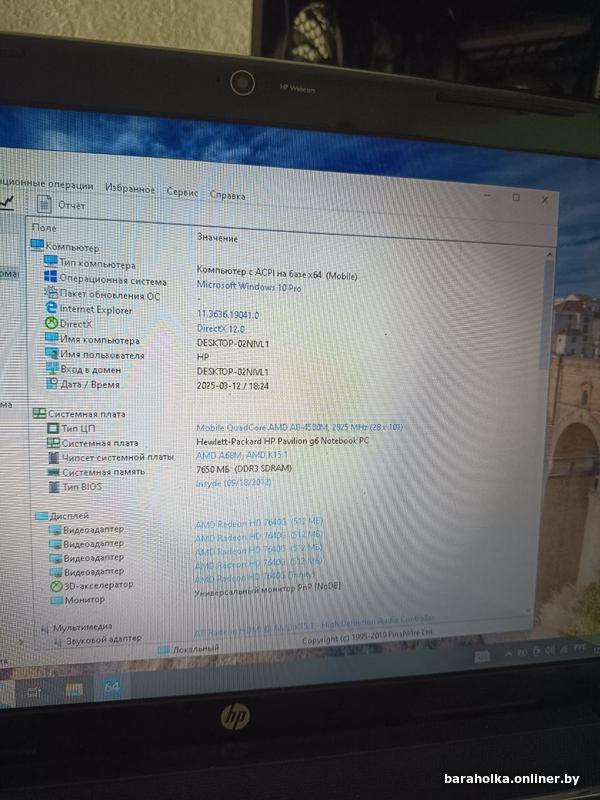Click the Отчет toolbar button
This screenshot has width=600, height=800.
coord(60,205)
